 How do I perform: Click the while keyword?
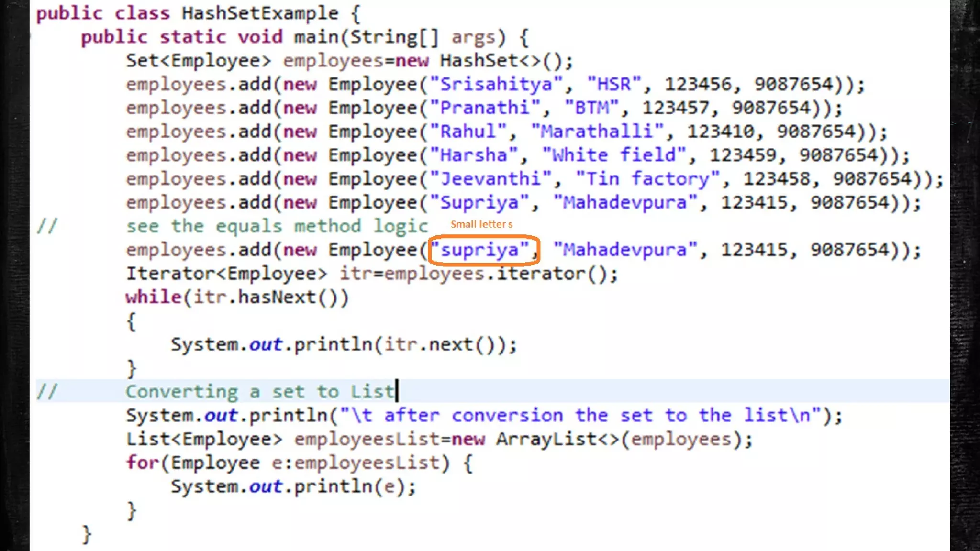coord(153,298)
